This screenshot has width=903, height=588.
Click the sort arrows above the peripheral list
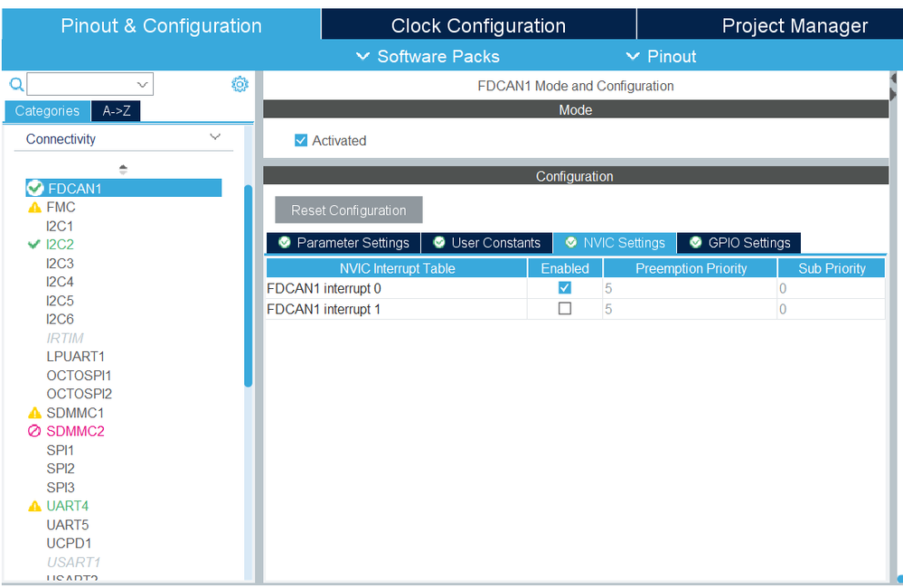coord(123,169)
